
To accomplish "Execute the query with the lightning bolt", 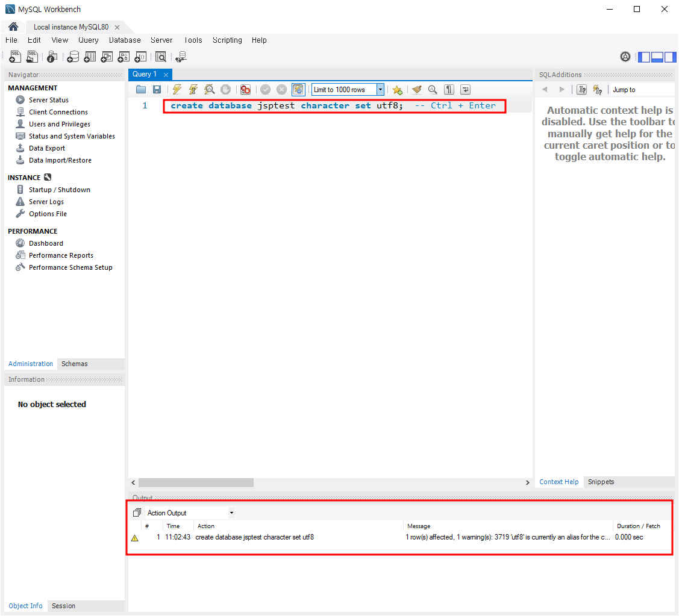I will (177, 90).
